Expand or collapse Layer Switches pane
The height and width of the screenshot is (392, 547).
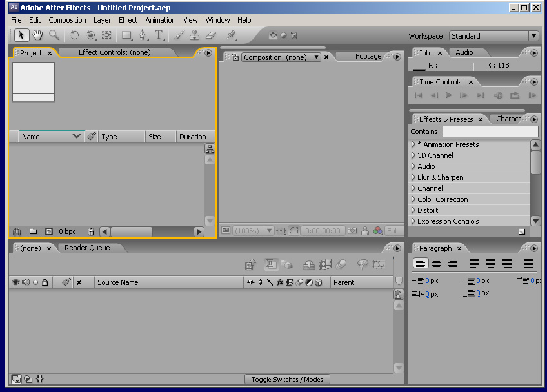pos(16,379)
